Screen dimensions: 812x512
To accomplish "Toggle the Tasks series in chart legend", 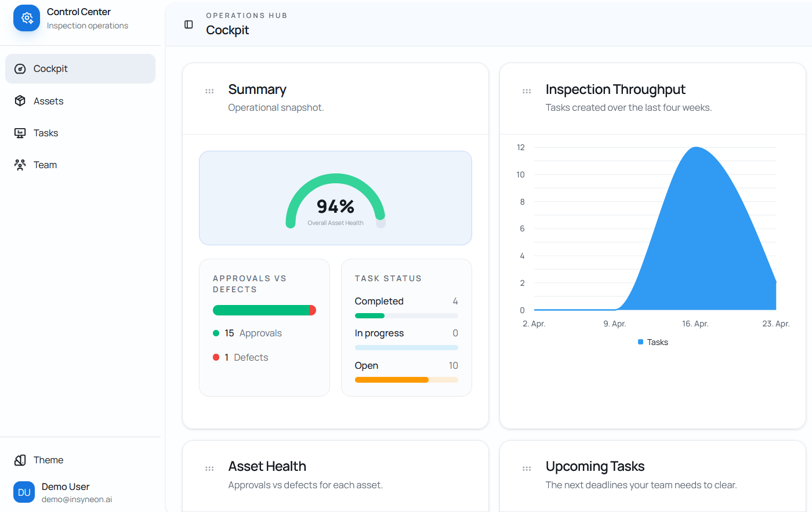I will (x=653, y=342).
